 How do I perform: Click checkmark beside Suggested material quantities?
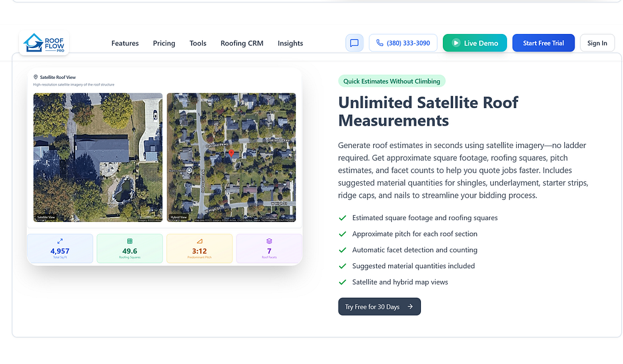coord(342,266)
